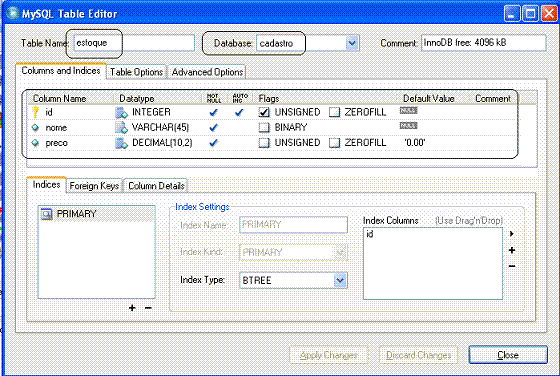
Task: Click the PRIMARY index icon in indices list
Action: coord(46,214)
